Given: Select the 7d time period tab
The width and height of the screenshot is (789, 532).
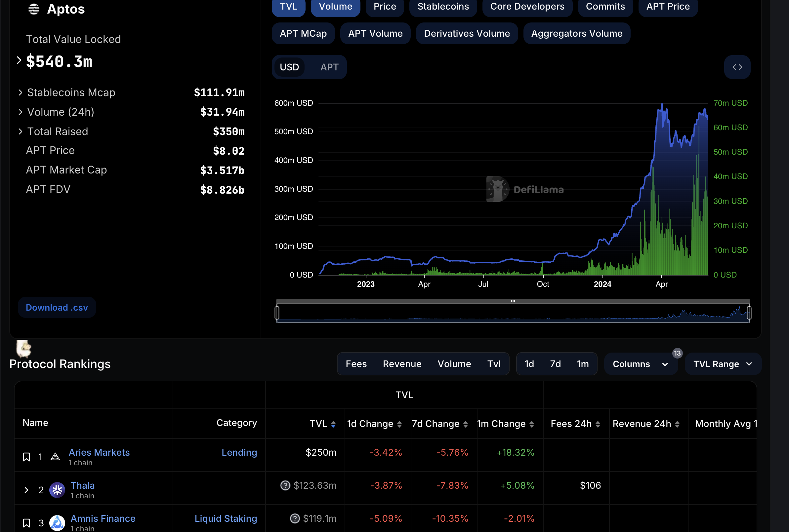Looking at the screenshot, I should pos(555,364).
